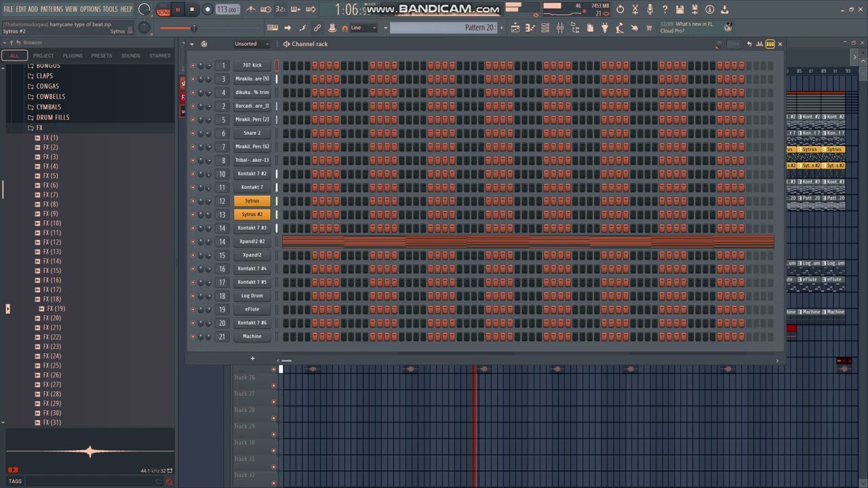Click the scissors cut icon in top toolbar
This screenshot has height=488, width=868.
pos(635,9)
